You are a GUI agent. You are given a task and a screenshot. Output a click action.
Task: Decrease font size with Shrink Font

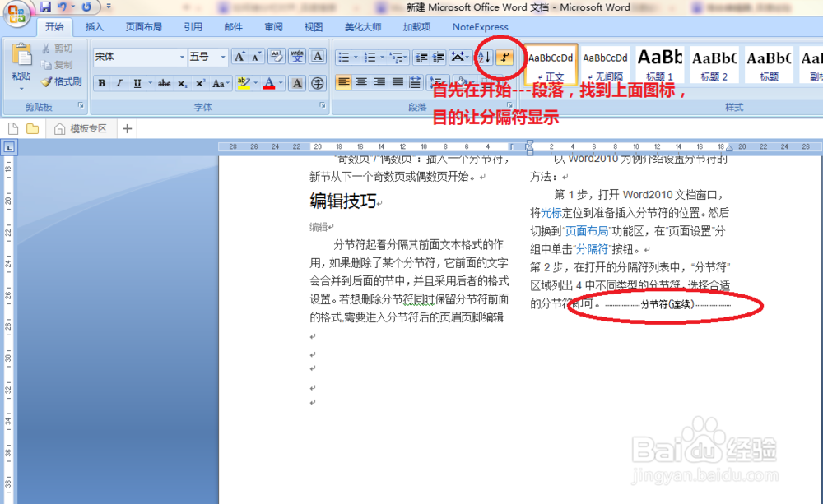click(x=256, y=57)
